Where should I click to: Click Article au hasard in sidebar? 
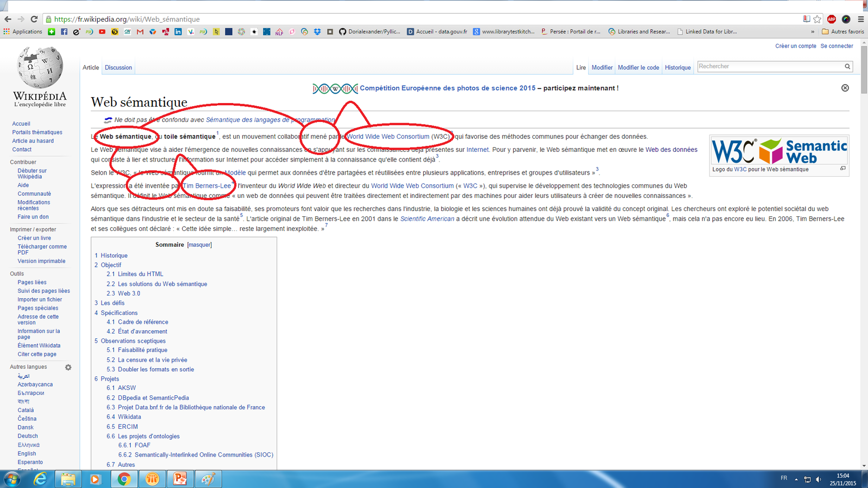[33, 141]
